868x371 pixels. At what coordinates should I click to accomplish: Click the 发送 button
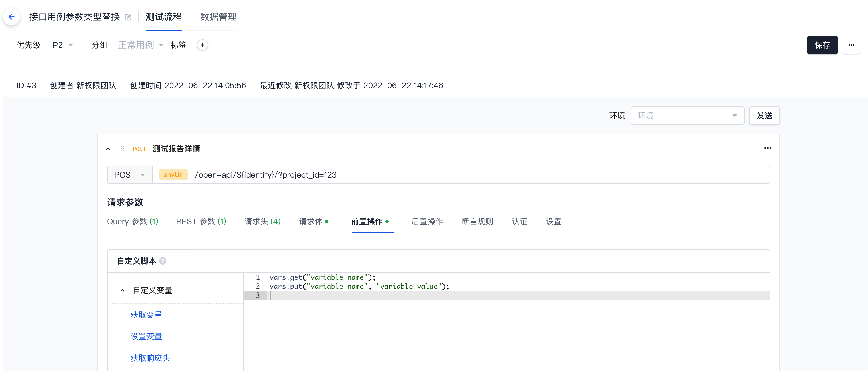pos(764,116)
